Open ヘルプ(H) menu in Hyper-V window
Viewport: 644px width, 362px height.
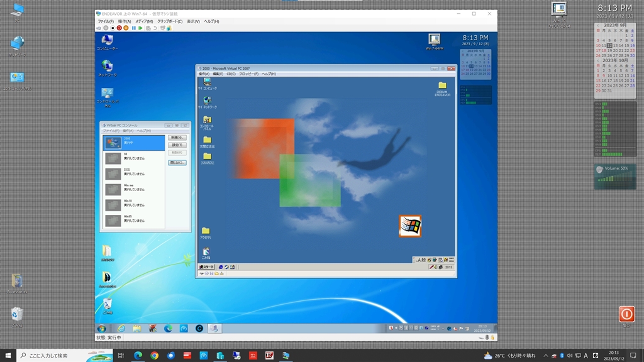(x=211, y=21)
